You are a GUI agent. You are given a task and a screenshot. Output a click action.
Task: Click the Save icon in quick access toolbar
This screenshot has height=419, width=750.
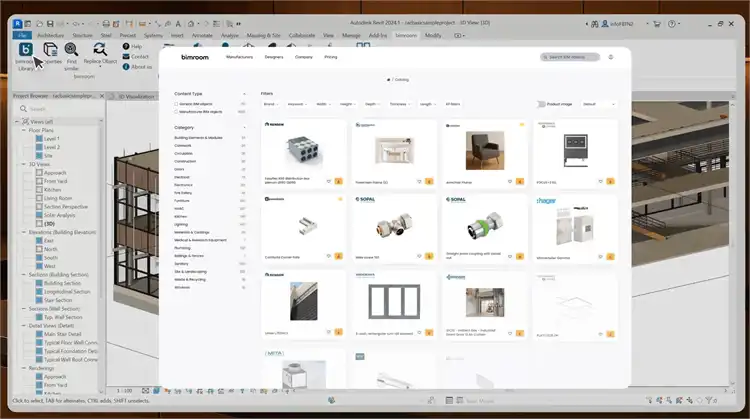(x=49, y=23)
